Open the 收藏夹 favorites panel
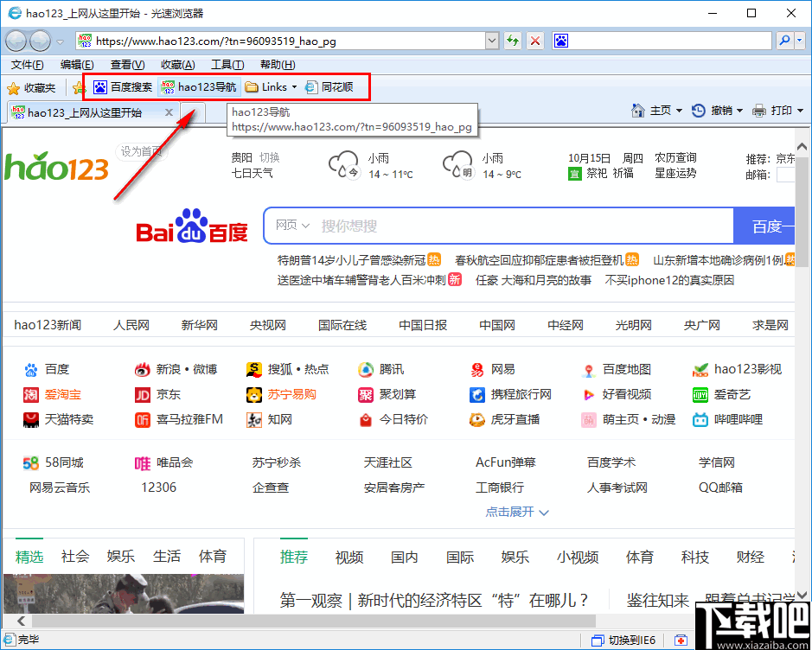The height and width of the screenshot is (650, 812). pyautogui.click(x=31, y=88)
